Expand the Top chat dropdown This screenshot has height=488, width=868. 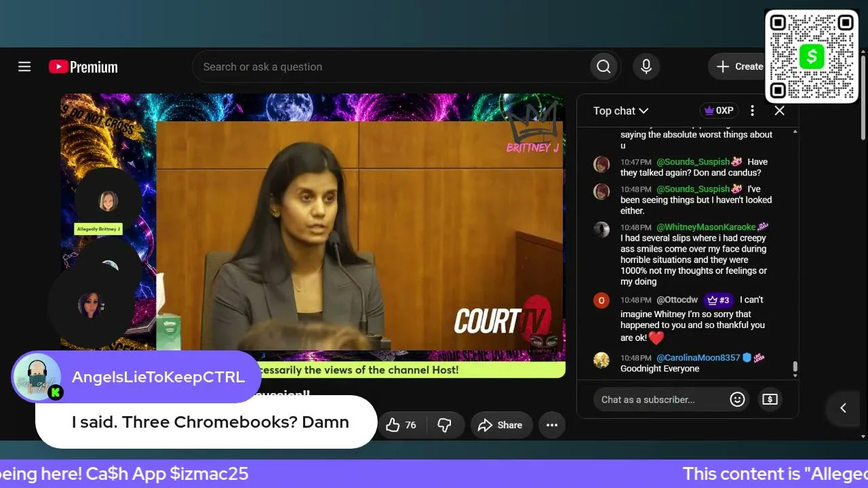[620, 110]
